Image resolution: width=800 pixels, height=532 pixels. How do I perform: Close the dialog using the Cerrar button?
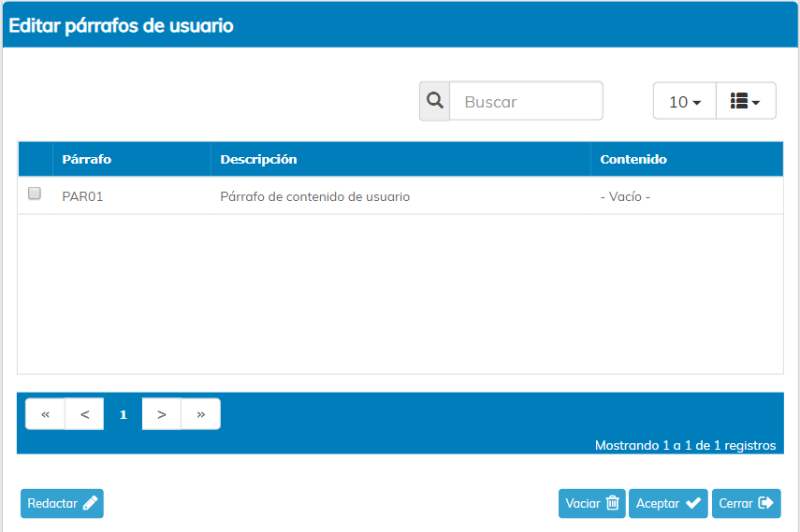(x=746, y=503)
